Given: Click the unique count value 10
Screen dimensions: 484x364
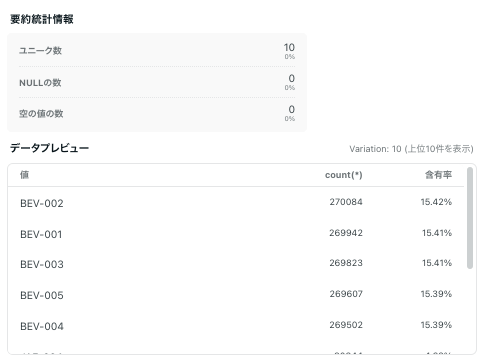Looking at the screenshot, I should [x=289, y=47].
